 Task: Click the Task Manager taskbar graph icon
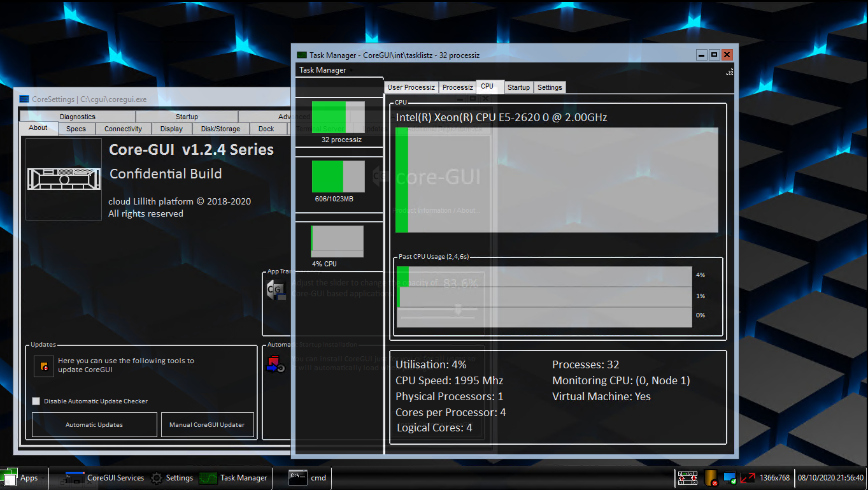click(x=208, y=478)
